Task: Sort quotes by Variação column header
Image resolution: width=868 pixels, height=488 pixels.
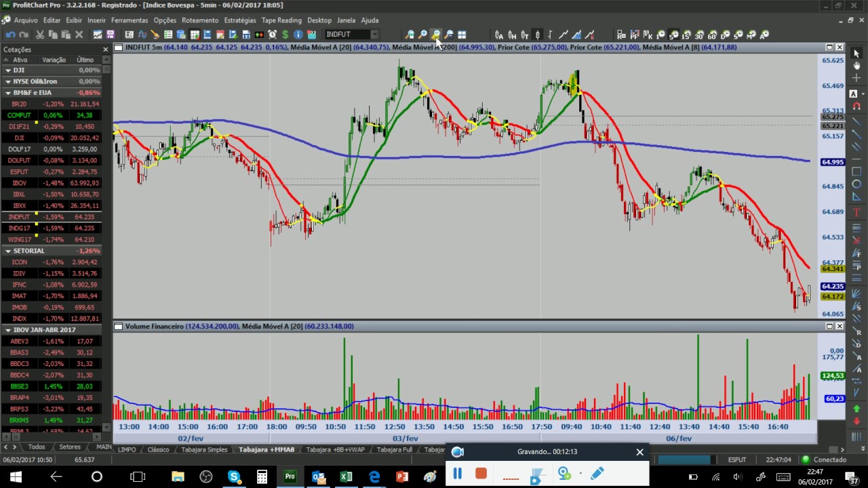Action: [54, 60]
